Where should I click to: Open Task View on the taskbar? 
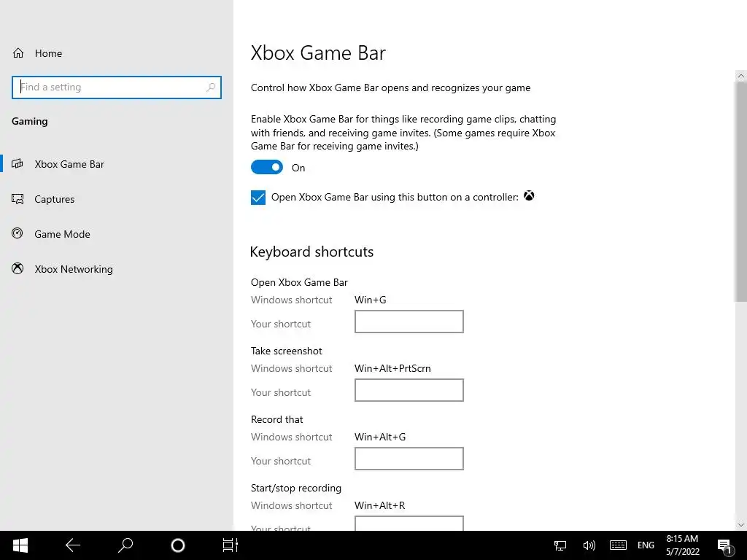point(230,545)
